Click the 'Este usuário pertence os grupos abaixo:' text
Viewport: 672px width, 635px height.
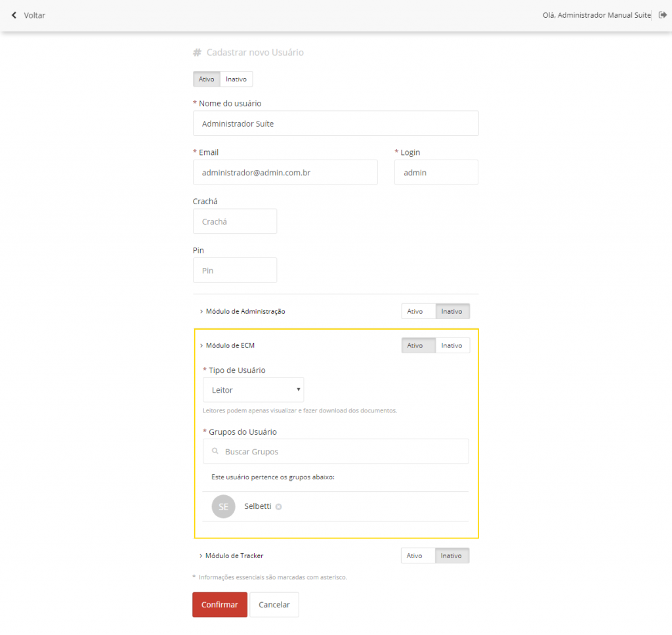[273, 477]
